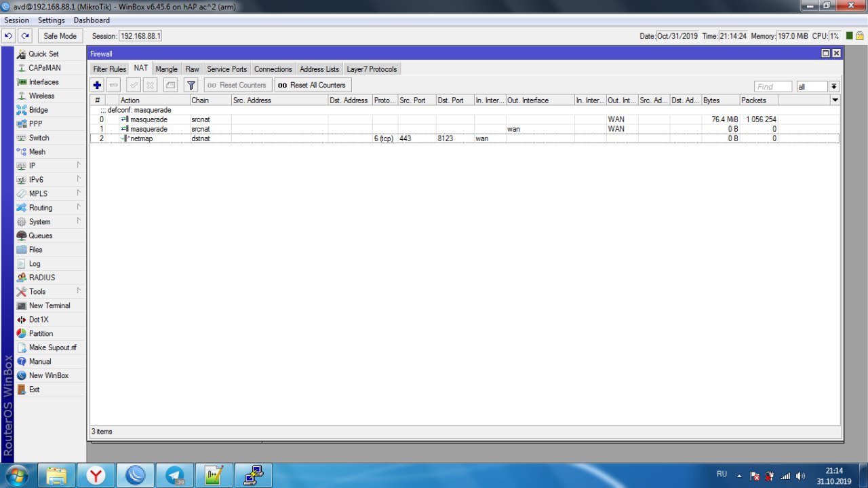
Task: Click the Reset All Counters button
Action: [313, 86]
